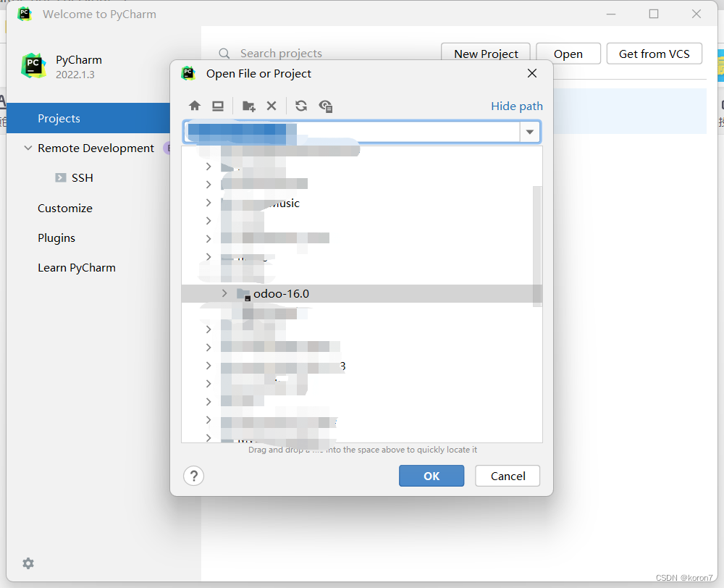
Task: Open the Plugins section
Action: pos(56,238)
